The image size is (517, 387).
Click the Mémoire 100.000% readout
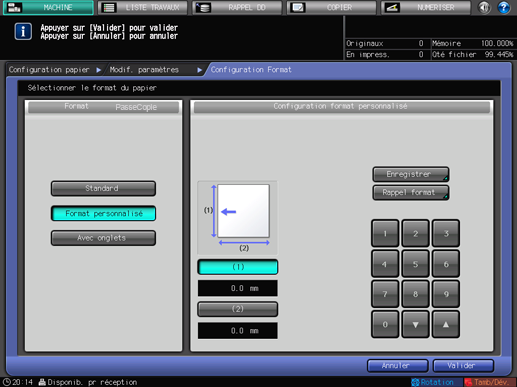pyautogui.click(x=473, y=43)
